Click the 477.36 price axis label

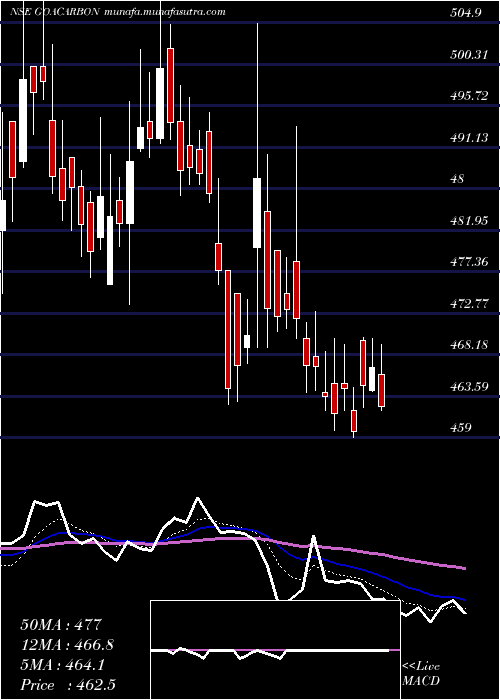pyautogui.click(x=469, y=262)
